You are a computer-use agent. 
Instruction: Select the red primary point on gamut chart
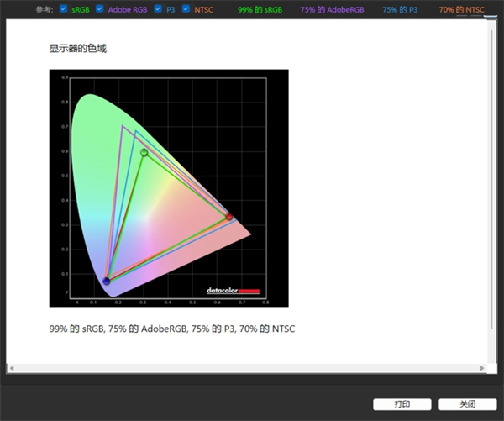(229, 217)
